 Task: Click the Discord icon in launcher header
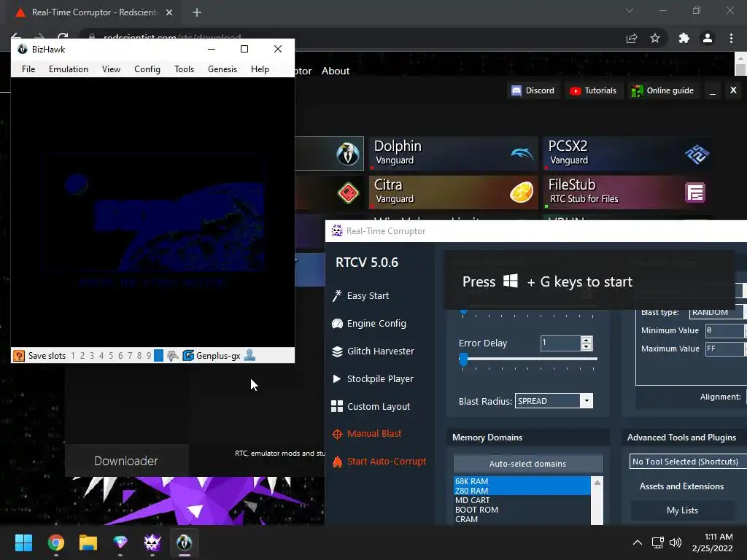[x=516, y=90]
